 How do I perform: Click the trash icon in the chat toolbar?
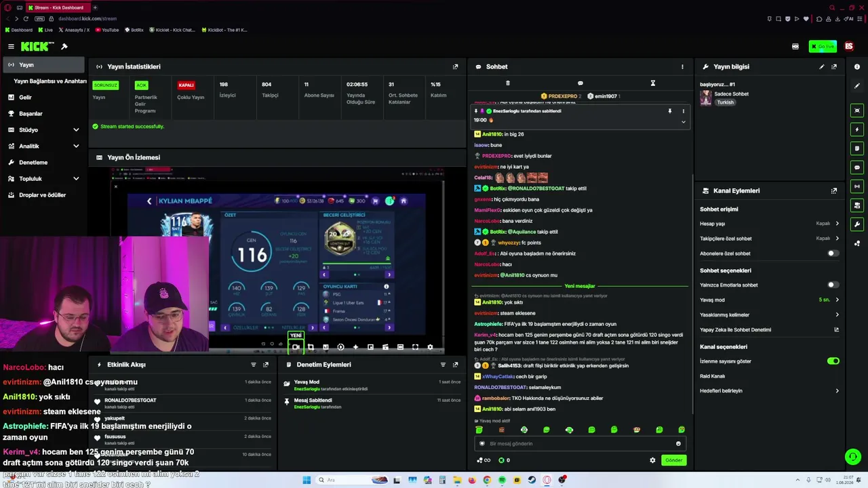click(x=508, y=83)
